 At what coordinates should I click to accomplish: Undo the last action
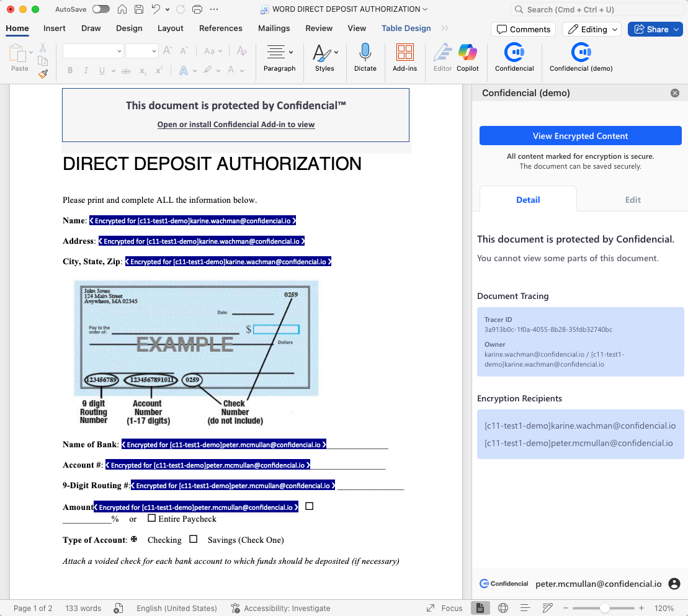[x=155, y=9]
